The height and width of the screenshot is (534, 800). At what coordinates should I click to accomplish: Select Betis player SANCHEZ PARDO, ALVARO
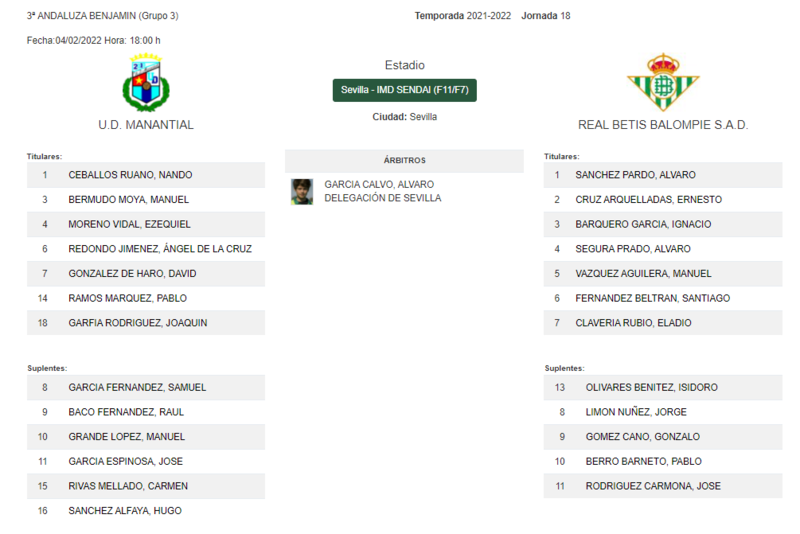pos(663,175)
